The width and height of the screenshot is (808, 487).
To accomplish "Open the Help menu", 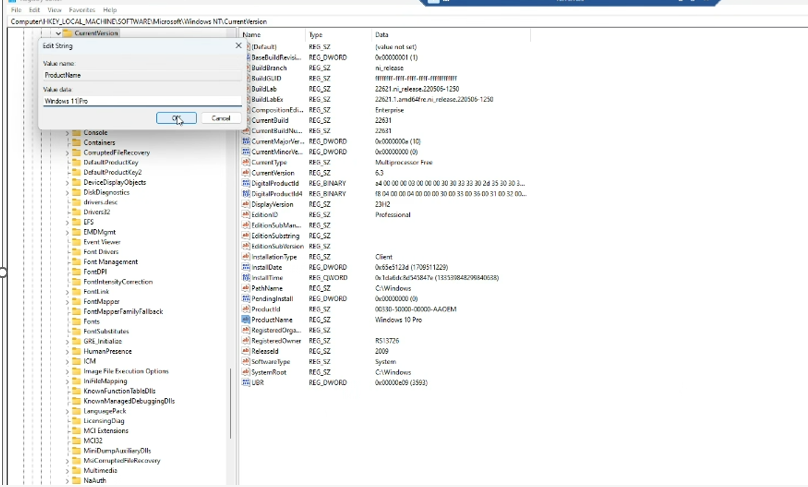I will pyautogui.click(x=110, y=10).
